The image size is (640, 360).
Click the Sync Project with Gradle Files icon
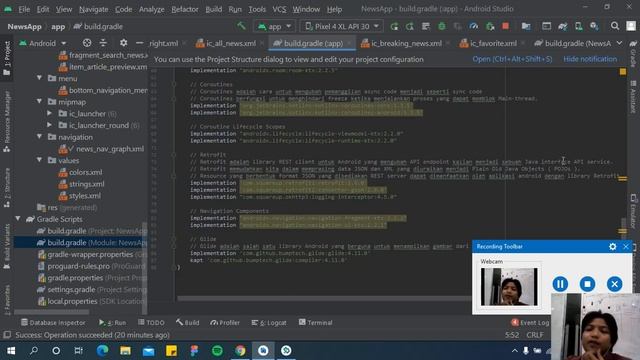coord(562,27)
